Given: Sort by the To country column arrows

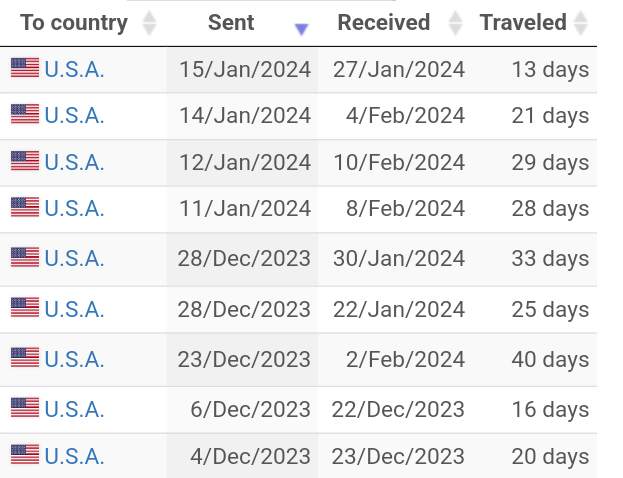Looking at the screenshot, I should 149,23.
